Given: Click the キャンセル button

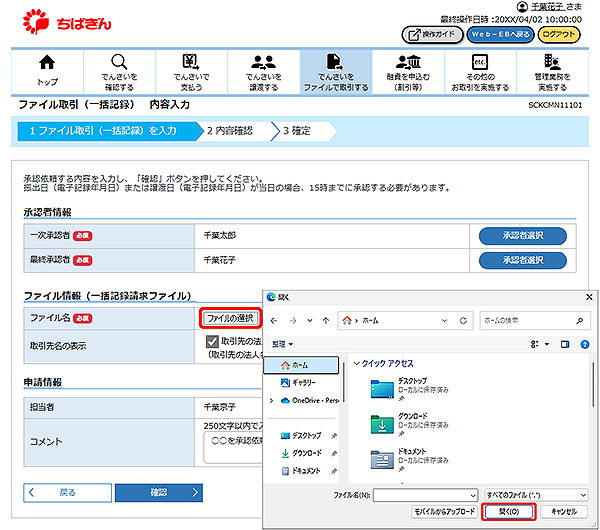Looking at the screenshot, I should 564,512.
